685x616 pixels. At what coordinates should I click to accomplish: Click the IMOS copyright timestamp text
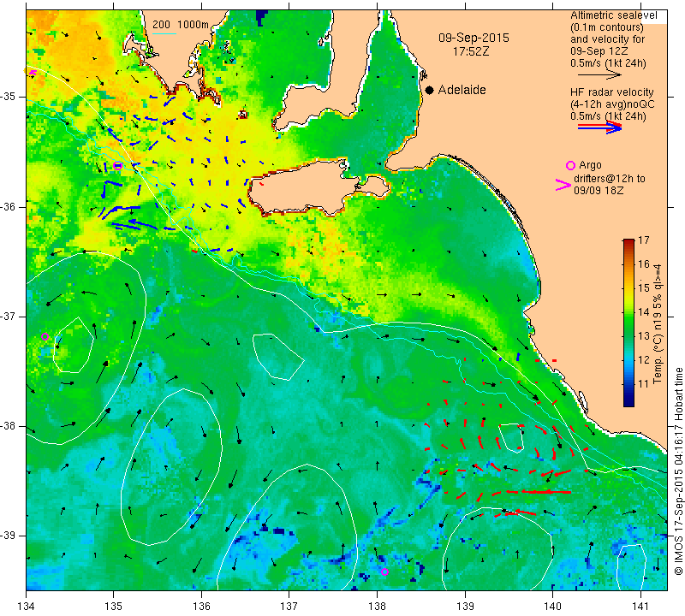pyautogui.click(x=678, y=471)
